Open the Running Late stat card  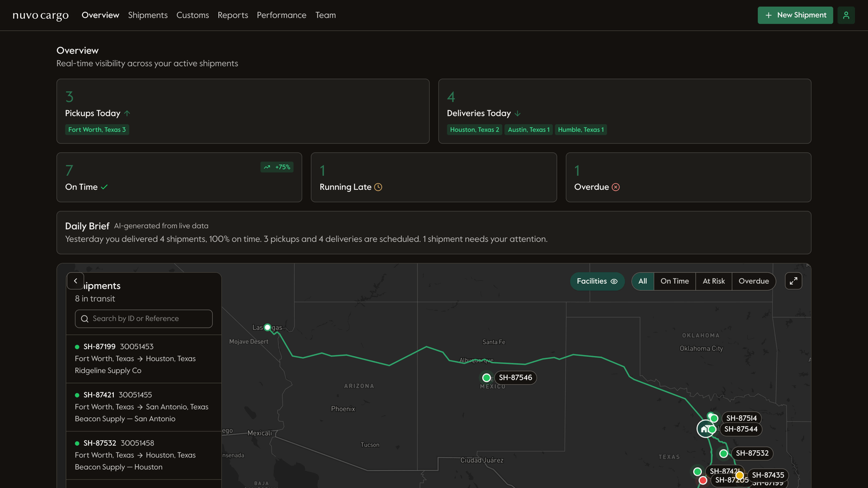[x=434, y=177]
